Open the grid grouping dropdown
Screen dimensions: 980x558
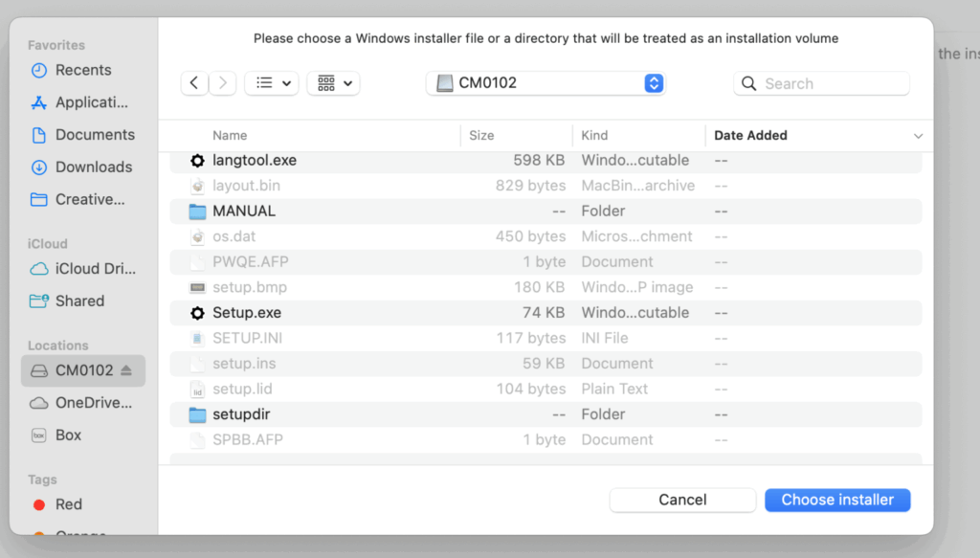coord(333,83)
